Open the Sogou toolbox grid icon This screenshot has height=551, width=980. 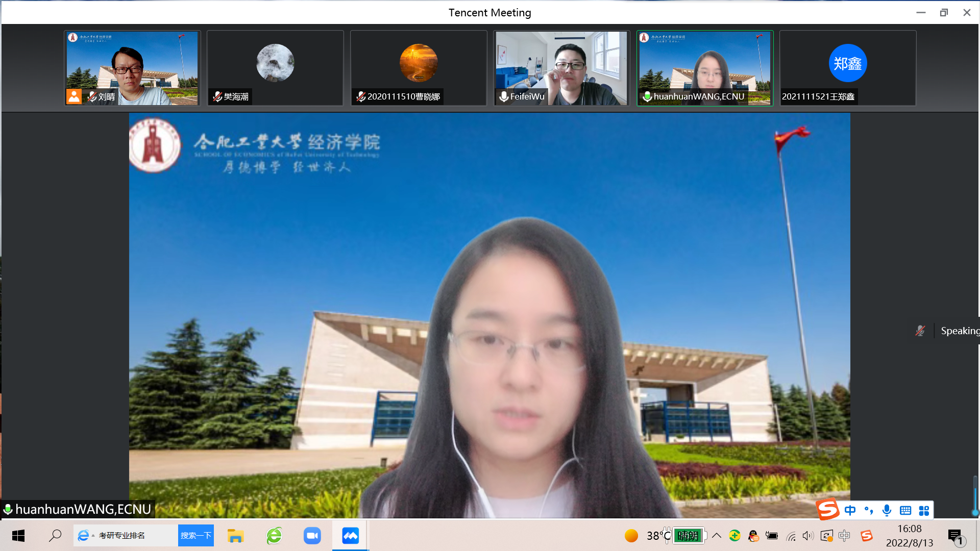(924, 510)
